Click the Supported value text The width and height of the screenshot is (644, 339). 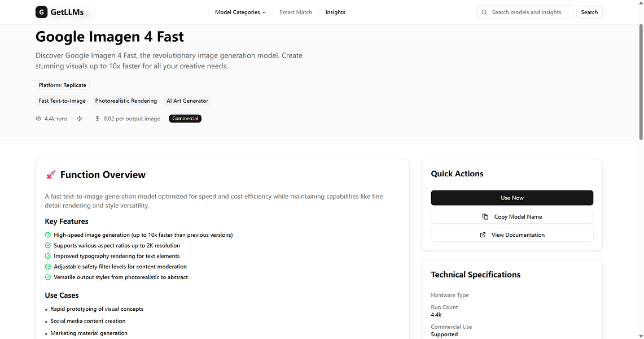(444, 334)
